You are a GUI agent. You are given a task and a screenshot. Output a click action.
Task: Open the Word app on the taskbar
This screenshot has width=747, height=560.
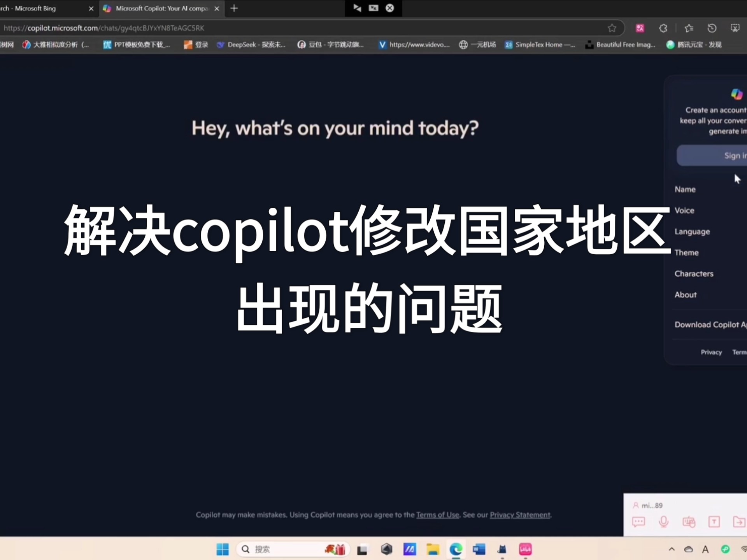coord(479,549)
